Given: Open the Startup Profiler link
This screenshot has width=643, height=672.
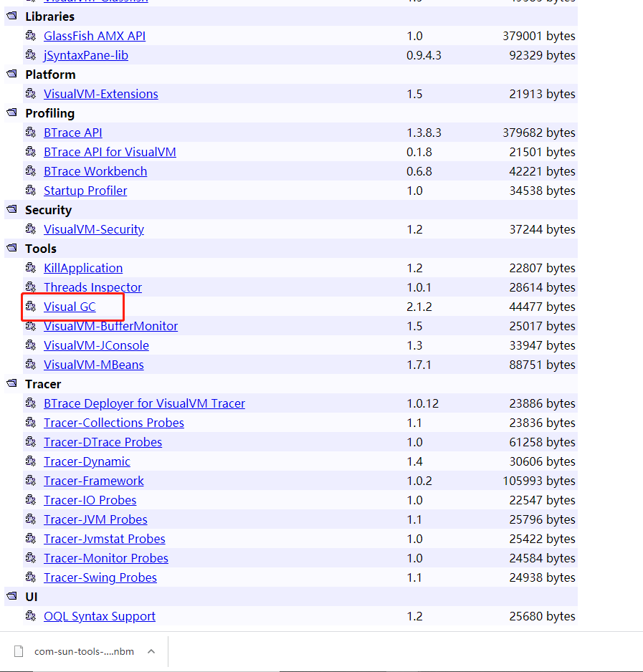Looking at the screenshot, I should click(85, 191).
